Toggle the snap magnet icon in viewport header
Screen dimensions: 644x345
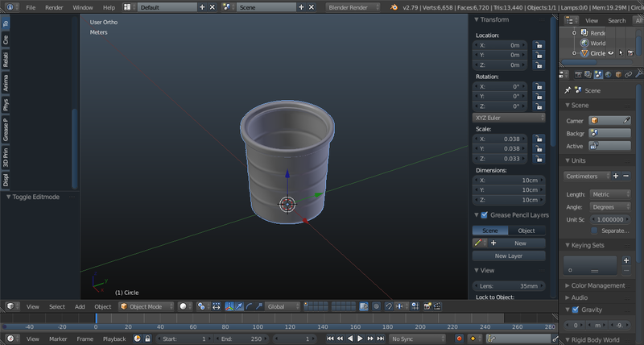389,306
